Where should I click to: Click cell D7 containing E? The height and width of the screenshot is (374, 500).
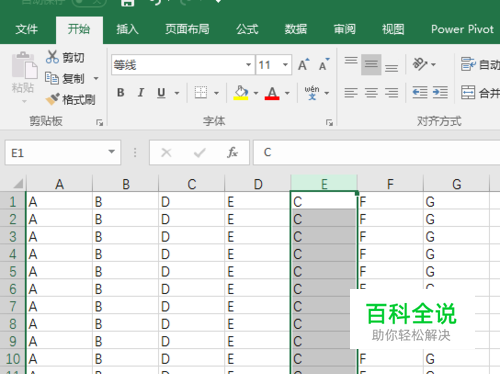pos(258,306)
